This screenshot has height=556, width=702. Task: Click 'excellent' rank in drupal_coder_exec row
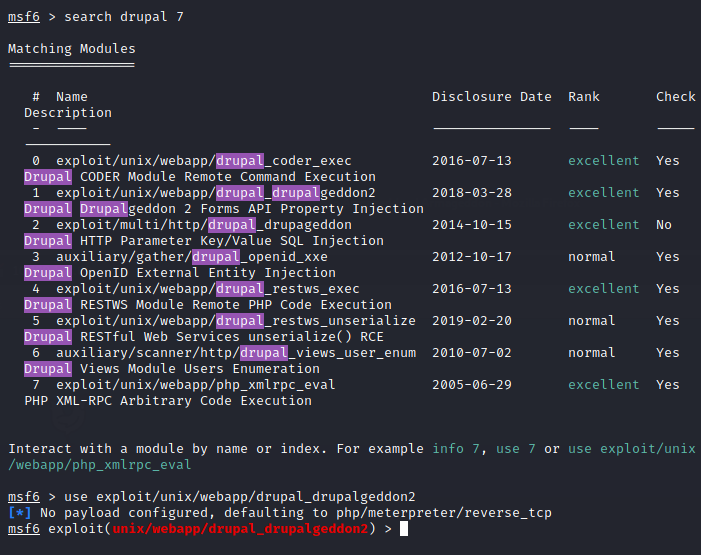[x=604, y=161]
